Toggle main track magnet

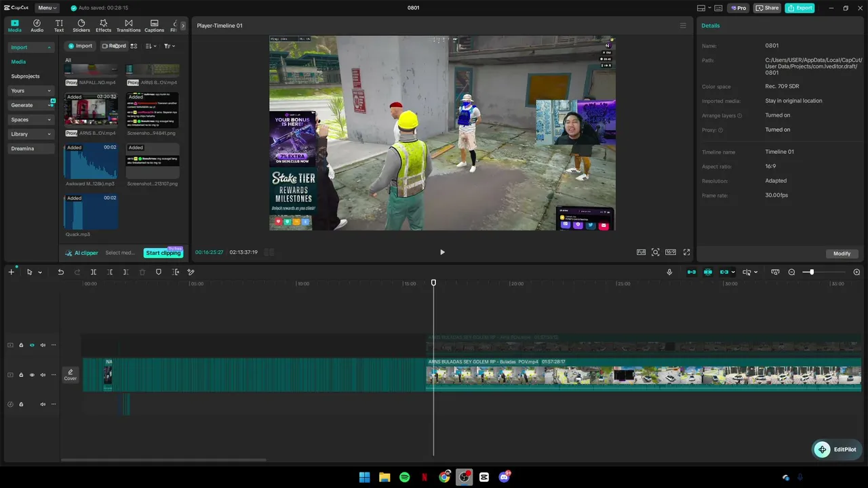point(692,272)
